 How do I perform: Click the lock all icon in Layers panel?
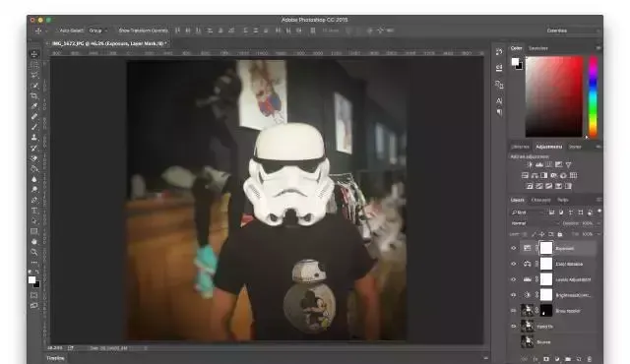560,234
